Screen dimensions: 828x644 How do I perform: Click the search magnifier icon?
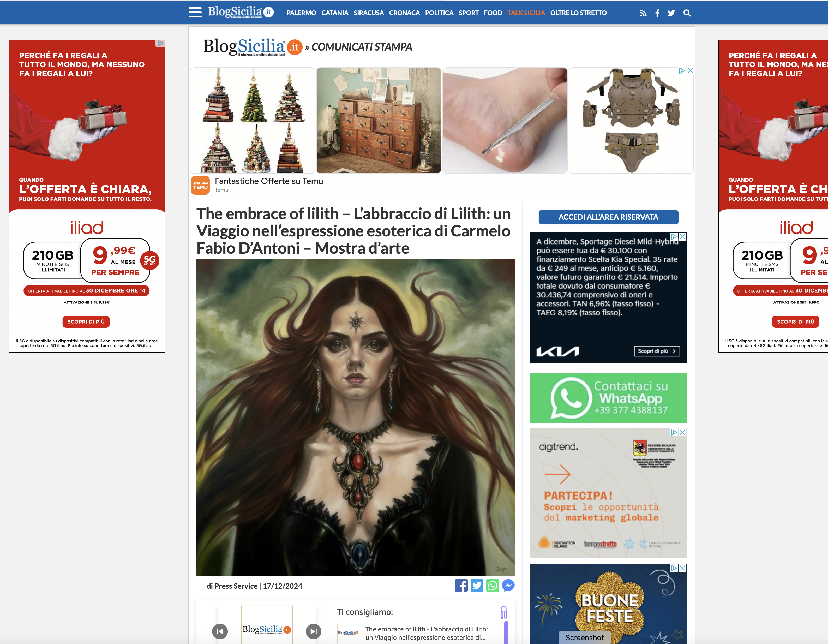687,13
